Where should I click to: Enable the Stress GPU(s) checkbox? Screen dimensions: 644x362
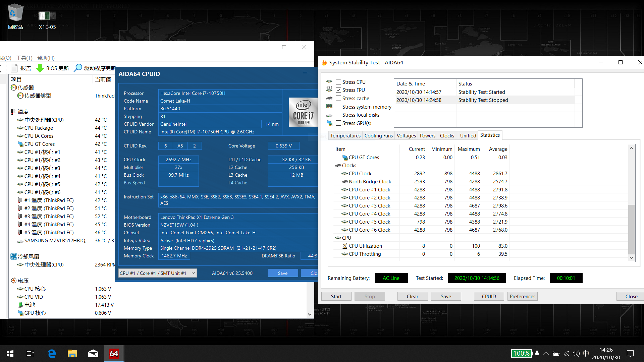click(338, 123)
